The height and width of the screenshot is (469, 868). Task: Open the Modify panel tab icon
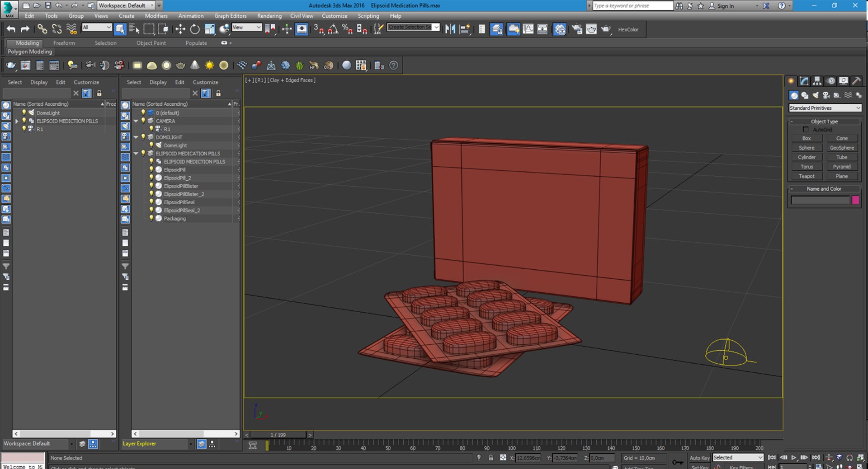point(804,81)
